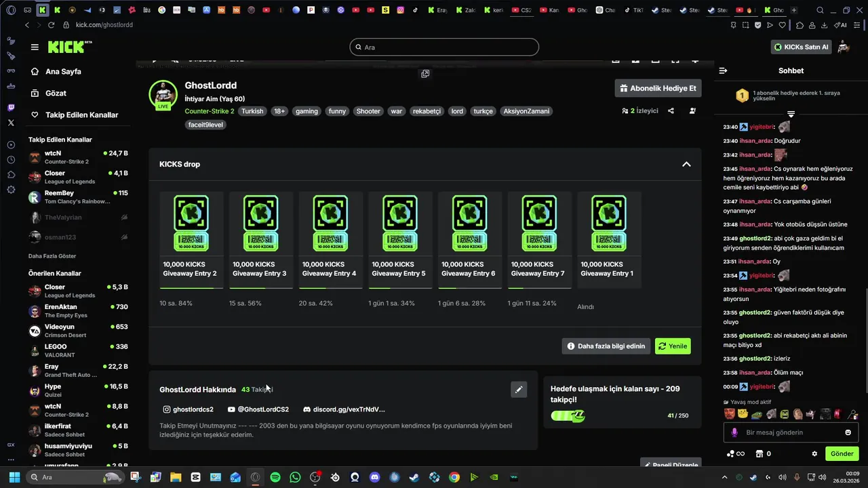
Task: Go back with the browser back arrow
Action: [27, 24]
